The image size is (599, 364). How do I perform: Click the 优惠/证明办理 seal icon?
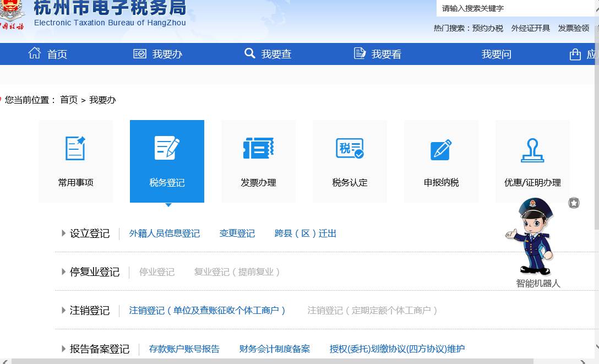(x=532, y=148)
